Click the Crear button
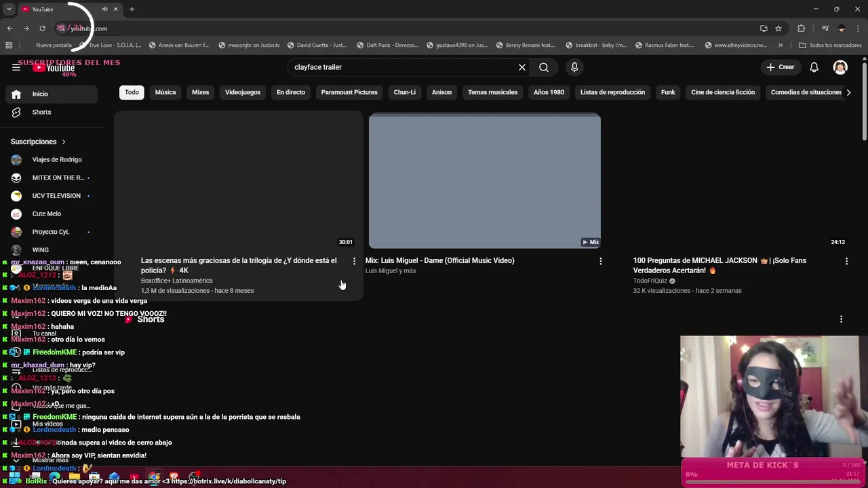The height and width of the screenshot is (488, 868). 780,67
